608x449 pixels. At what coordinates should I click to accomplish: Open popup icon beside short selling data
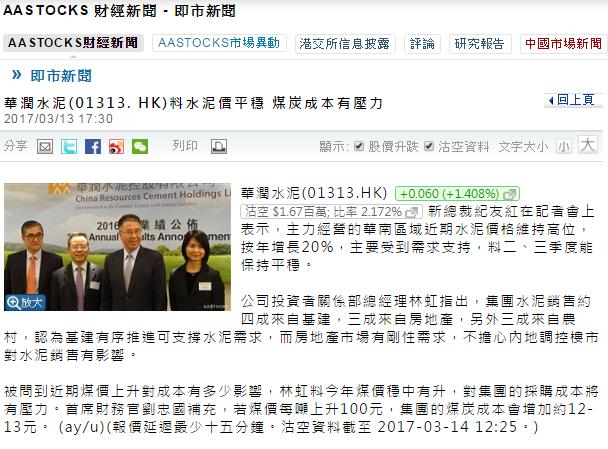(412, 212)
